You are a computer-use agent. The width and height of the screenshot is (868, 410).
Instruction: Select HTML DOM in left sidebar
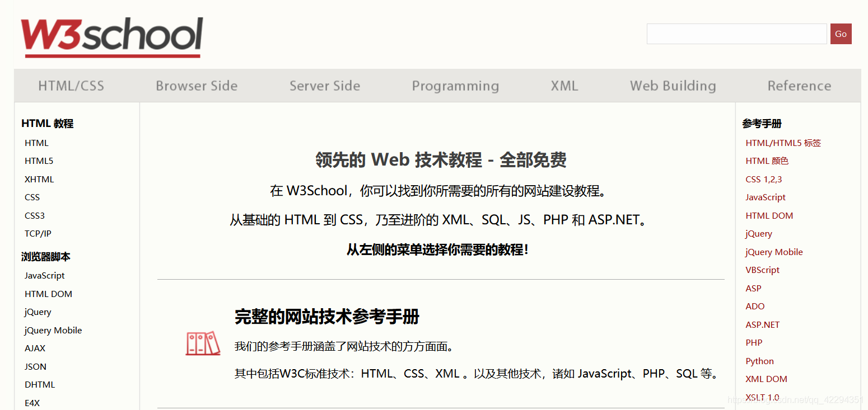[x=48, y=294]
